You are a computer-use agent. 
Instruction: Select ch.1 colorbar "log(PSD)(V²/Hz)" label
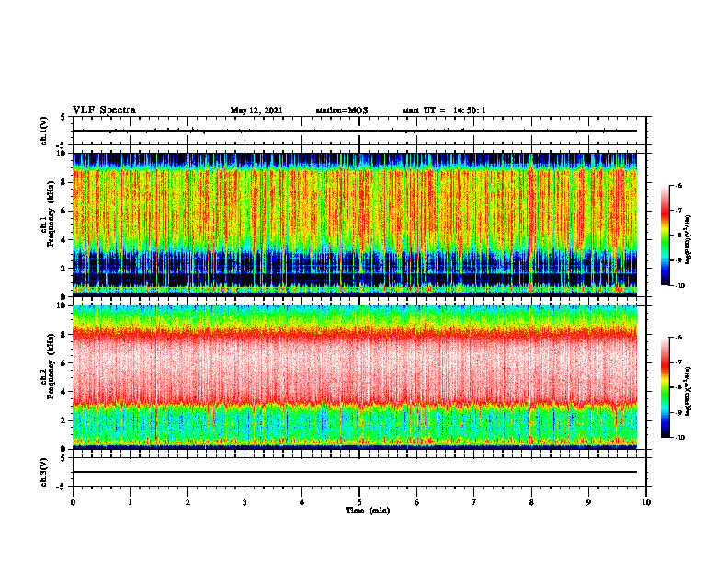tap(688, 240)
